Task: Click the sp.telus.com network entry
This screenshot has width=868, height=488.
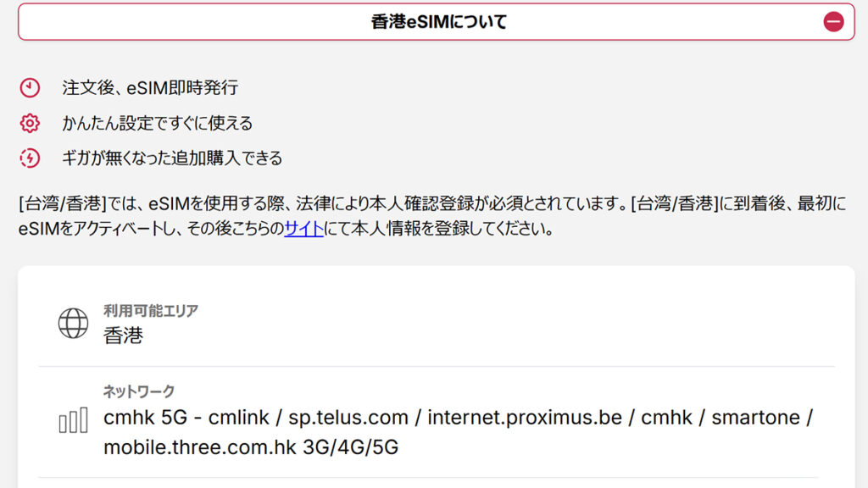Action: pyautogui.click(x=349, y=418)
